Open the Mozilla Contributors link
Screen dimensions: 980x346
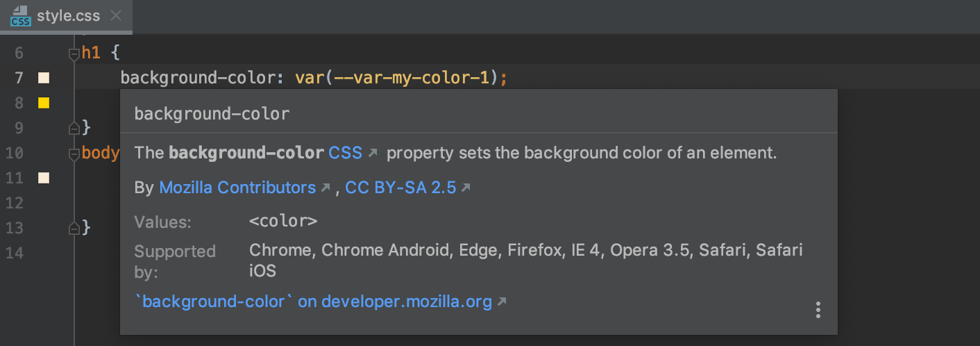237,188
